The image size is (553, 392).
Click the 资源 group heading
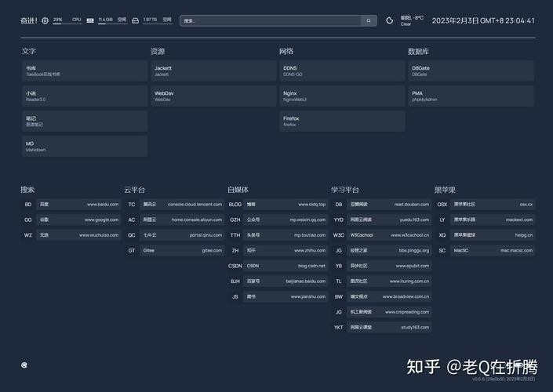pyautogui.click(x=158, y=51)
